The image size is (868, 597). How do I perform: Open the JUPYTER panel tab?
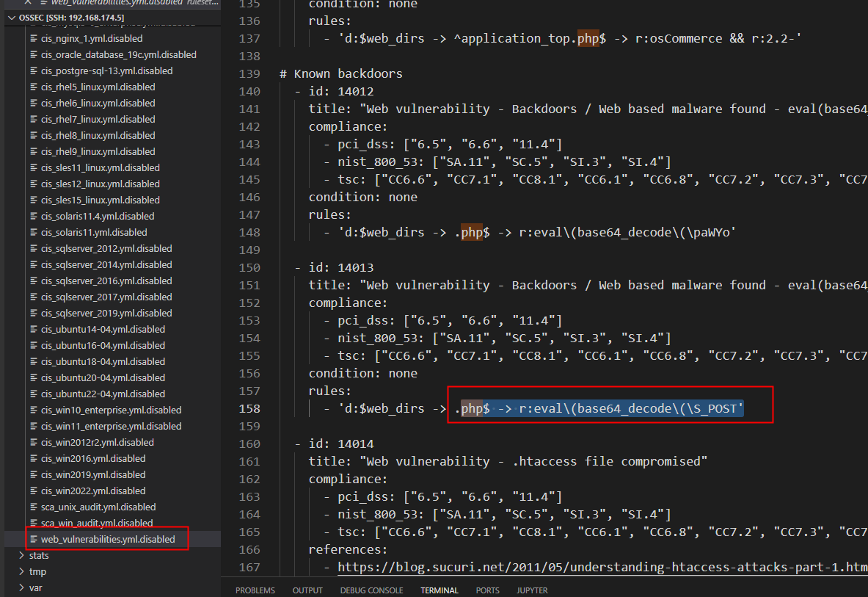tap(532, 590)
